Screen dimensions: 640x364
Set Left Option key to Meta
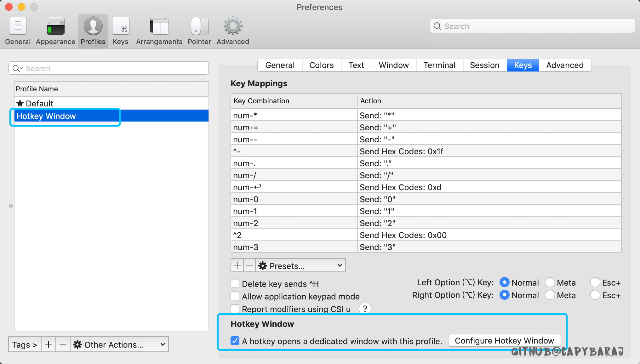pos(550,282)
